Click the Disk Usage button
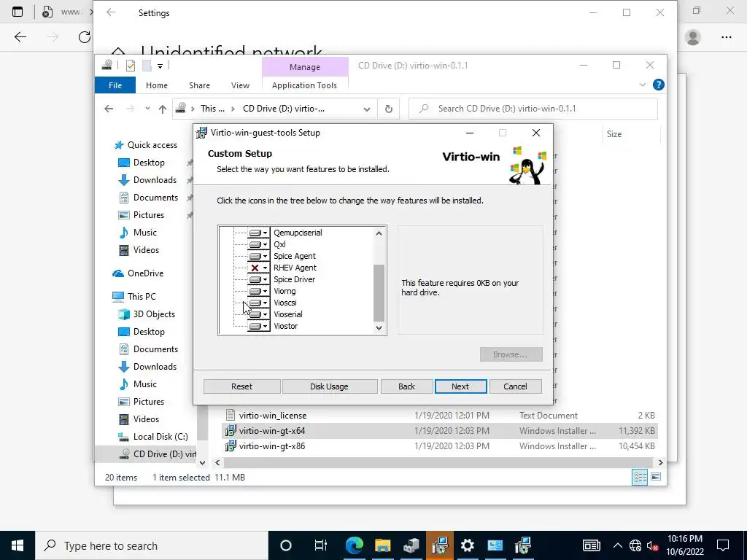 pyautogui.click(x=329, y=386)
